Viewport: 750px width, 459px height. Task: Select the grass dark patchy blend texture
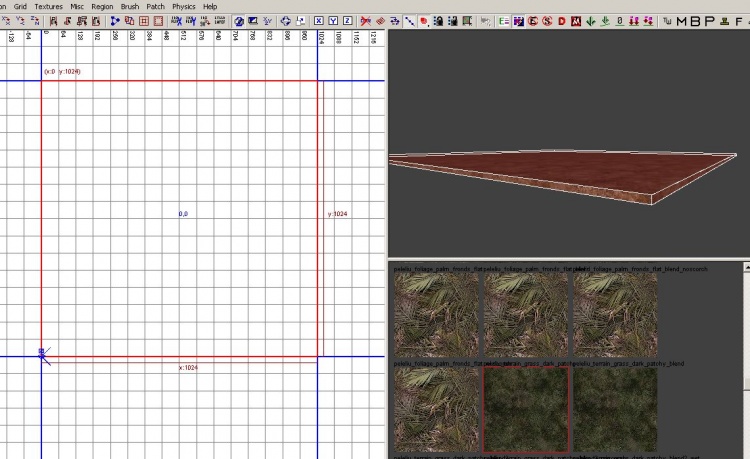[615, 409]
